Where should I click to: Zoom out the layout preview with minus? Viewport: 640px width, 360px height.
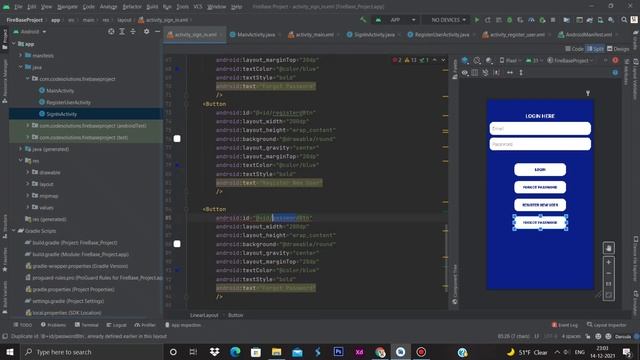608,273
